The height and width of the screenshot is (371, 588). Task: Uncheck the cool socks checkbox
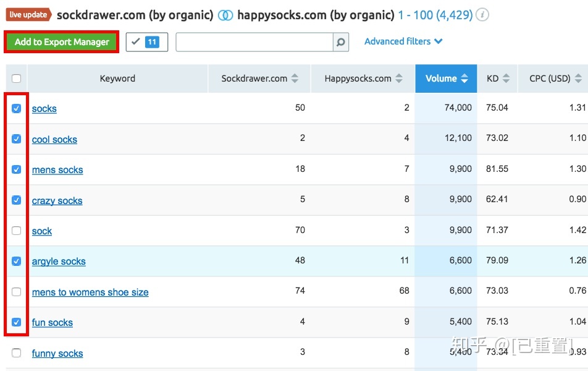(17, 139)
